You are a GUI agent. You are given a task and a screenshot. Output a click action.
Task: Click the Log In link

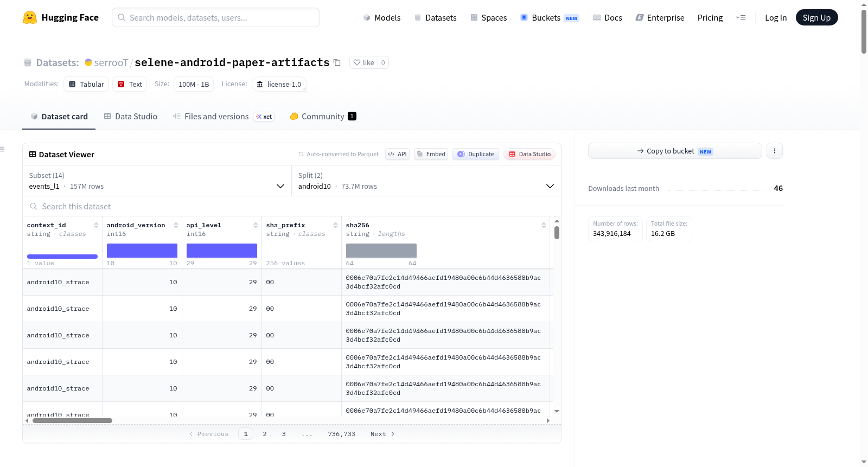[x=776, y=18]
